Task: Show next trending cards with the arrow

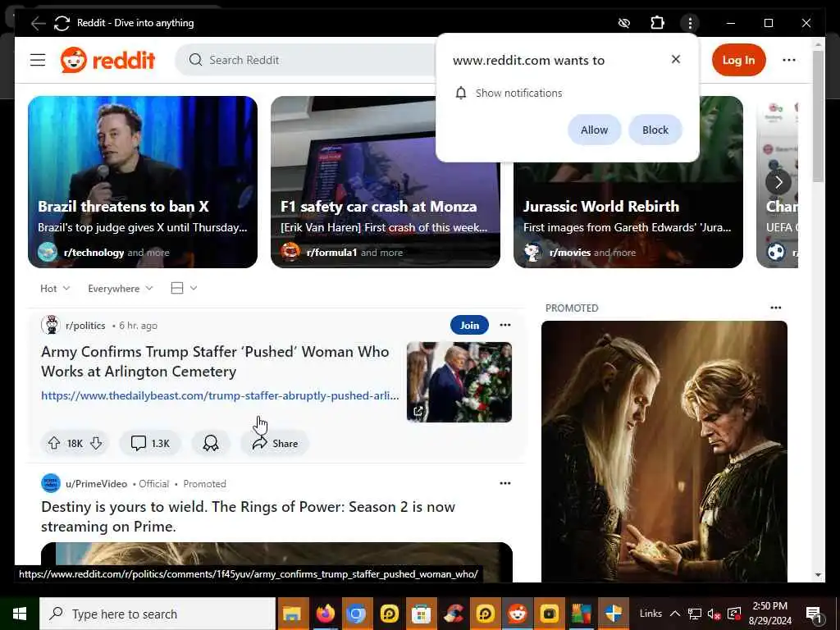Action: [778, 182]
